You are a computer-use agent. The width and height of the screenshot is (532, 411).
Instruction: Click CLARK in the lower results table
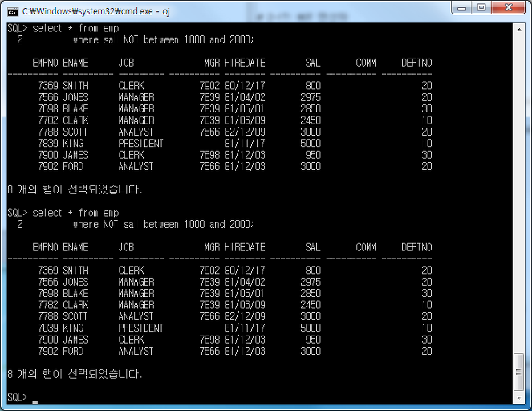[x=75, y=305]
